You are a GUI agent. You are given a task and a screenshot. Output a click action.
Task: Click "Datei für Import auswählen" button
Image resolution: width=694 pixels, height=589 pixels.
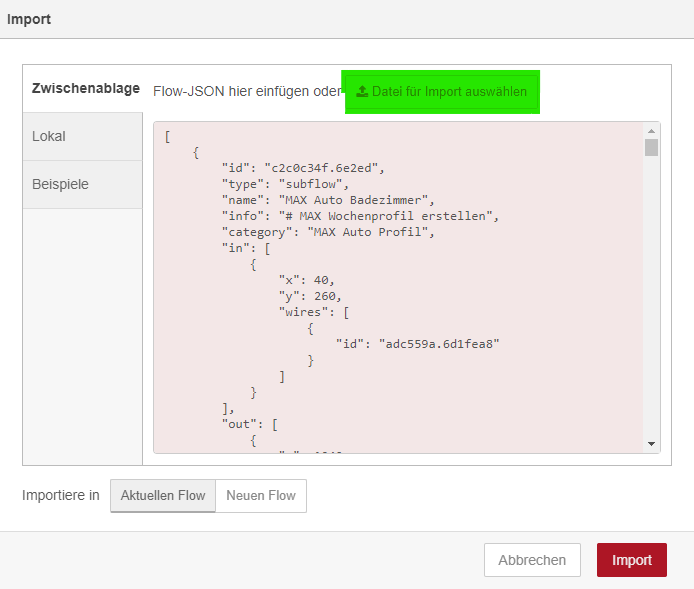click(442, 92)
